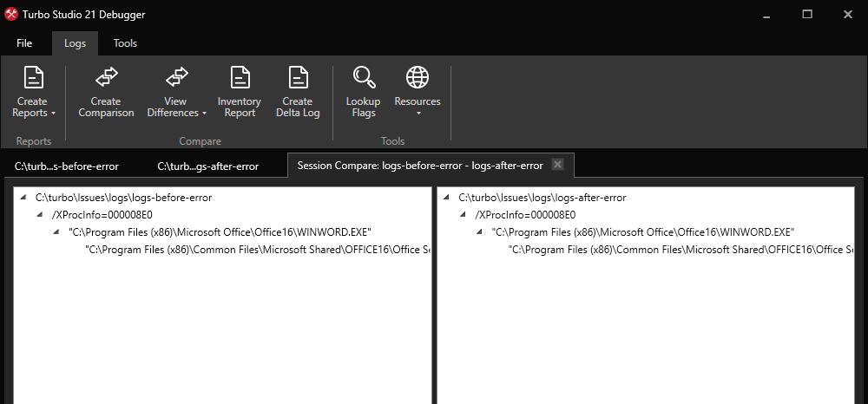The height and width of the screenshot is (404, 868).
Task: Select the Logs ribbon tab
Action: pos(75,43)
